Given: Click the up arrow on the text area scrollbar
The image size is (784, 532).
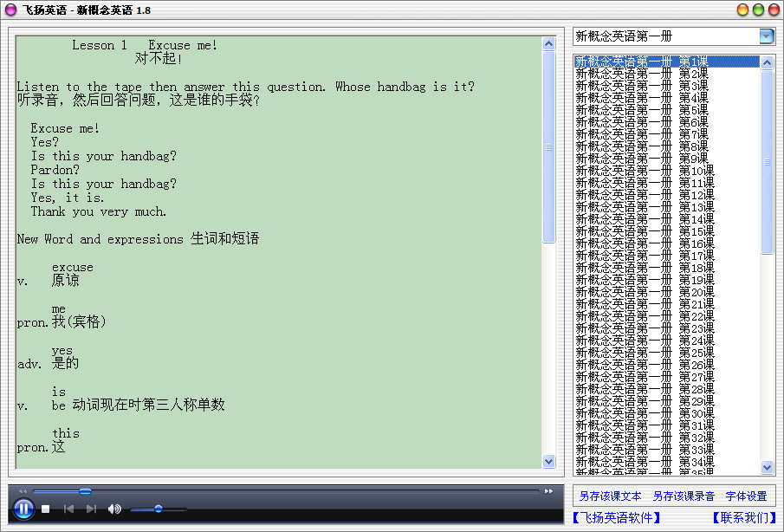Looking at the screenshot, I should [x=548, y=41].
